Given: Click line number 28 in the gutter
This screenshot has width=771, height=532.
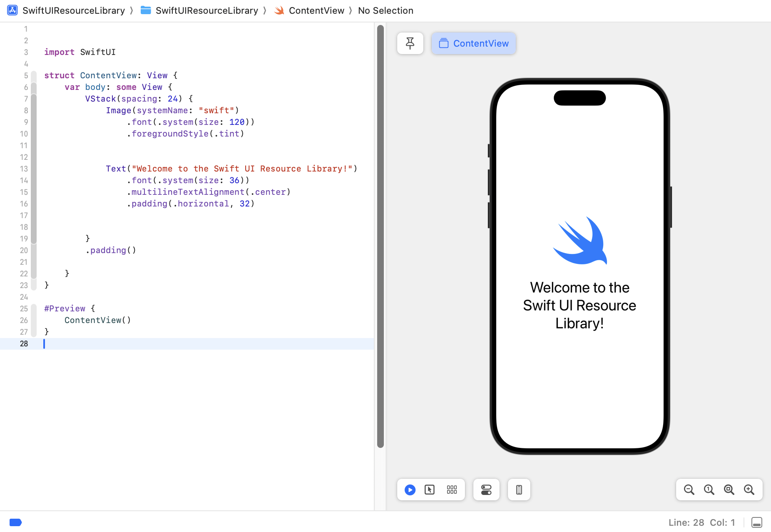Looking at the screenshot, I should [24, 343].
